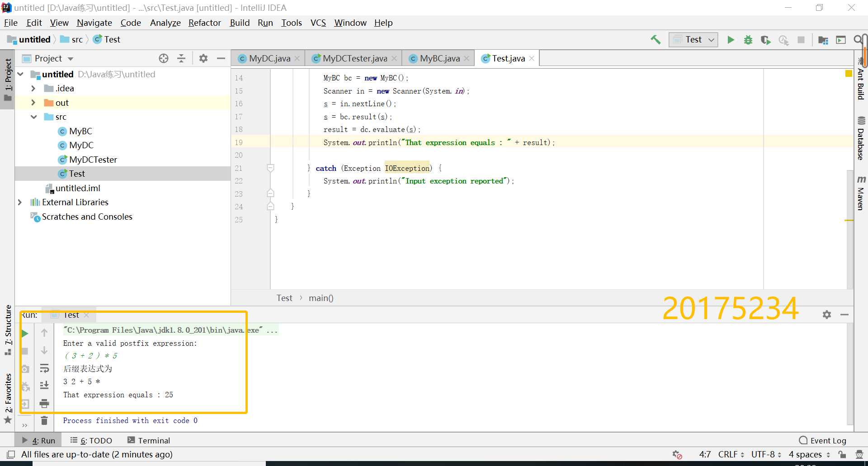The image size is (868, 466).
Task: Run Test with green play button in toolbar
Action: pyautogui.click(x=731, y=40)
